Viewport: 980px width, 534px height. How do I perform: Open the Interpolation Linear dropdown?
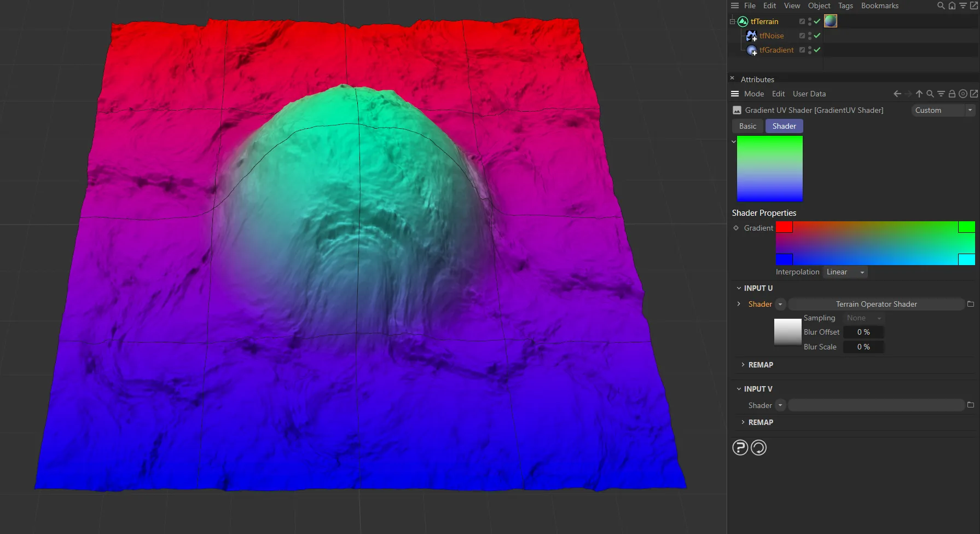(845, 272)
